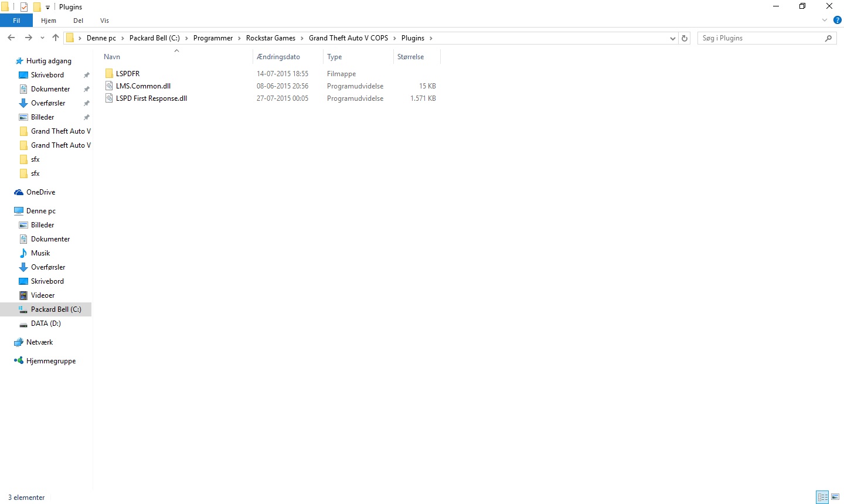Click the 3 elementer status bar text

pyautogui.click(x=26, y=498)
